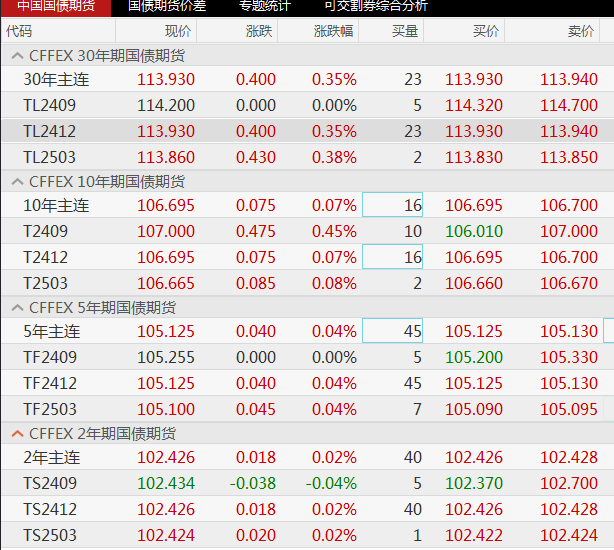Click the 买量 column header
This screenshot has width=614, height=550.
(404, 31)
